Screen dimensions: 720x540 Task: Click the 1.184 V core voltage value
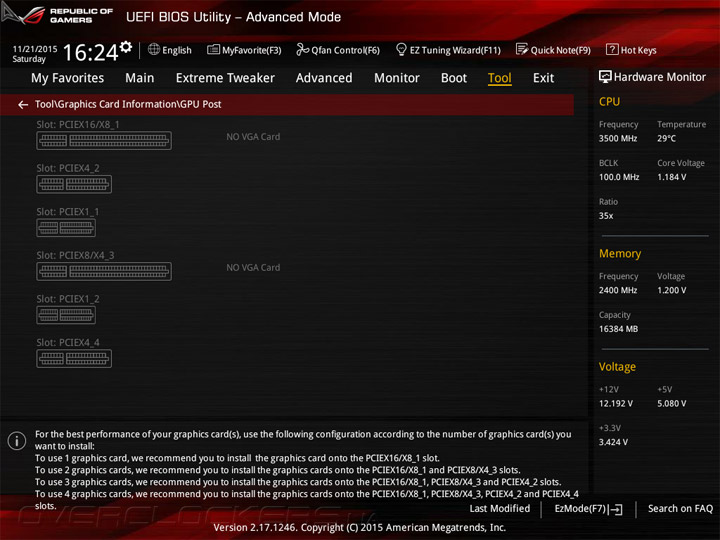tap(671, 177)
